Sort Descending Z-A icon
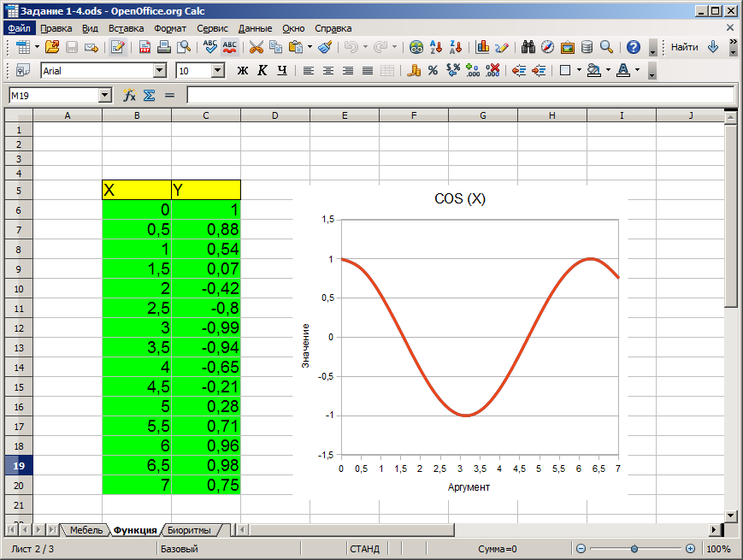This screenshot has height=560, width=743. coord(456,47)
